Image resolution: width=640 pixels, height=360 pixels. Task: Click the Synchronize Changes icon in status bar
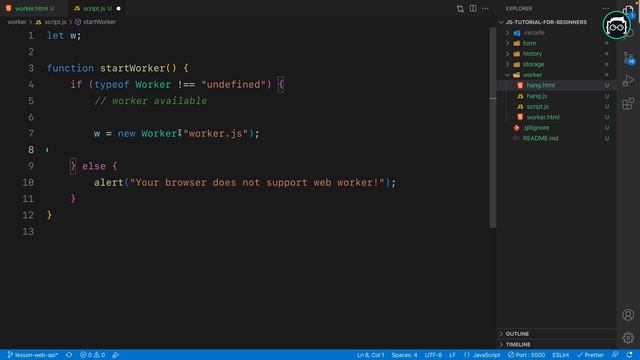click(69, 355)
